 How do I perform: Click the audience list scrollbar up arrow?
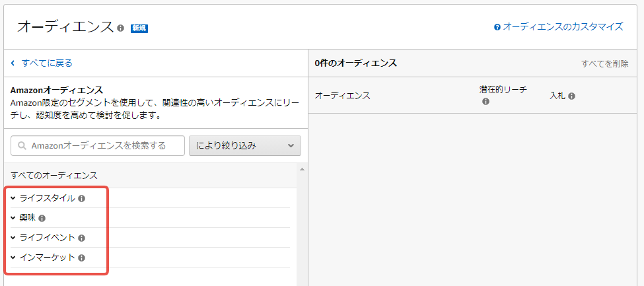[302, 170]
